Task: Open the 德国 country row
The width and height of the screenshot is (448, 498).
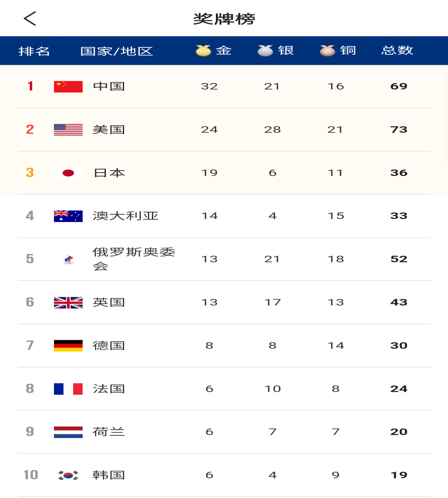Action: point(224,346)
